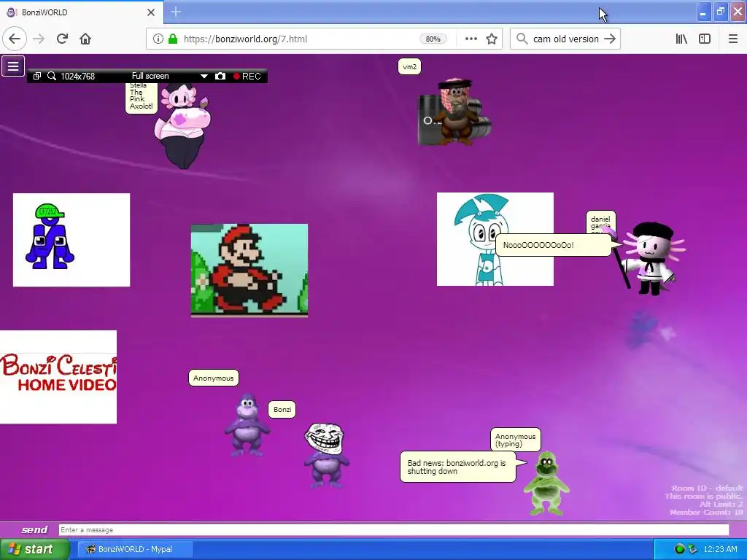This screenshot has height=560, width=747.
Task: Click the '1024x768' resolution label
Action: 77,76
